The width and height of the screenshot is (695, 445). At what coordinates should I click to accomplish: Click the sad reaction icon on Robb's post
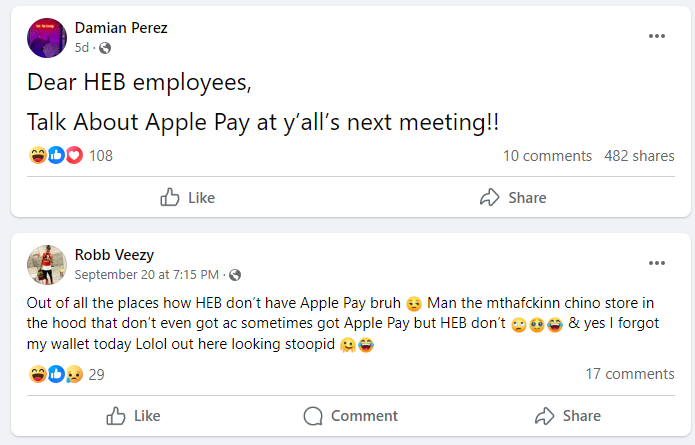pos(73,374)
